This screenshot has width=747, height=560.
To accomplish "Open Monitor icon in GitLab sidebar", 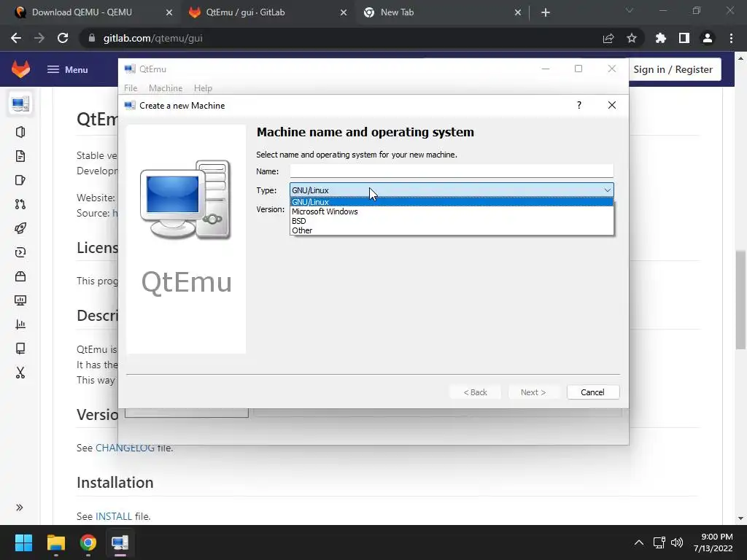I will click(20, 300).
